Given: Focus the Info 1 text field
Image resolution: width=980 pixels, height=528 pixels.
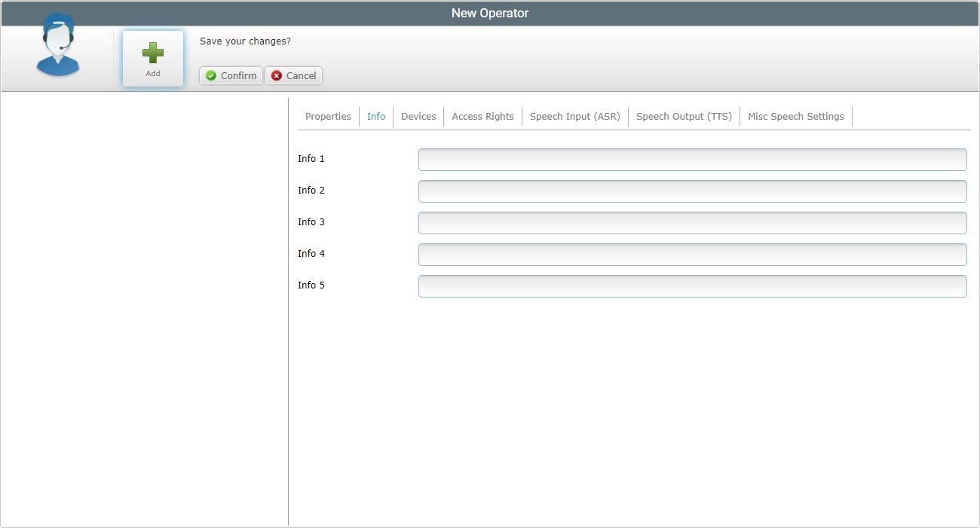Looking at the screenshot, I should click(692, 160).
